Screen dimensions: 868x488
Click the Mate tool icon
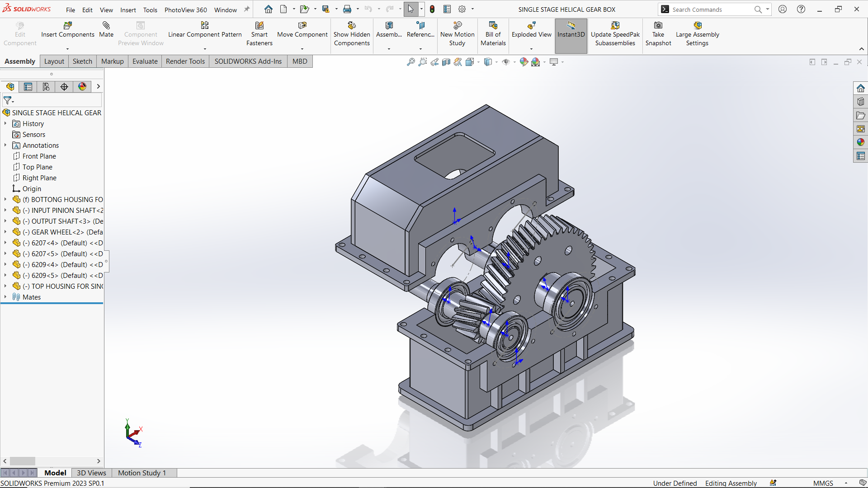(106, 26)
